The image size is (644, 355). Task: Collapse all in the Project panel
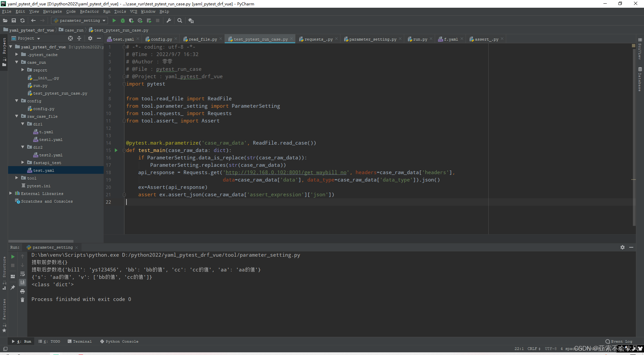79,38
